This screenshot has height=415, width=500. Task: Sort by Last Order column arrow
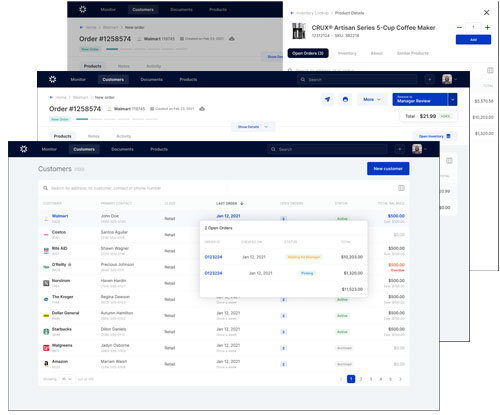[x=242, y=203]
